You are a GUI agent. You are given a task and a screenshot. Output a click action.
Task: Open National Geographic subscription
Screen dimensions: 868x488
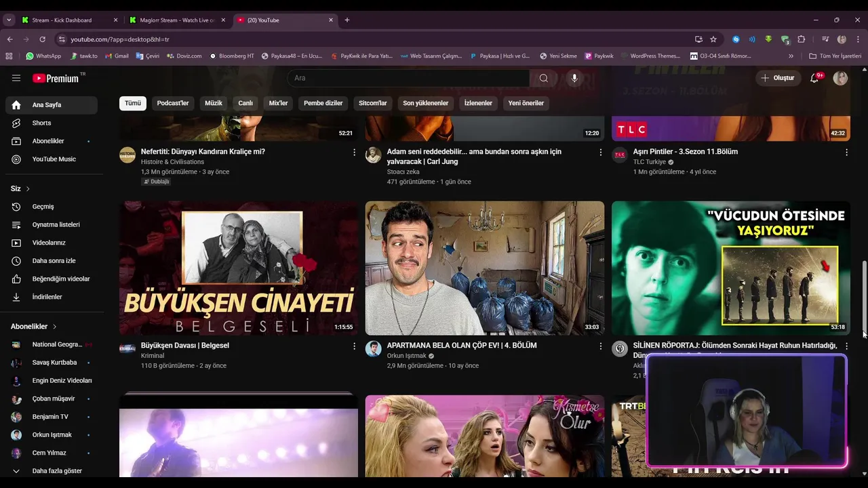click(52, 344)
